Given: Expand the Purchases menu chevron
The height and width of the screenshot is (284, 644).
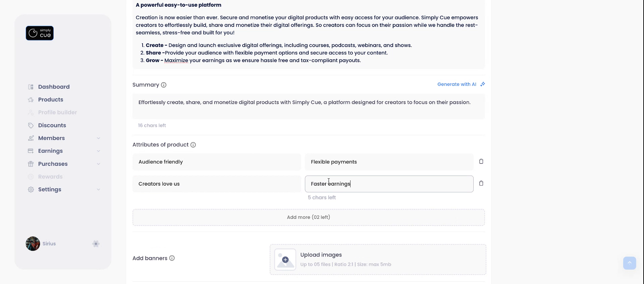Looking at the screenshot, I should [98, 164].
